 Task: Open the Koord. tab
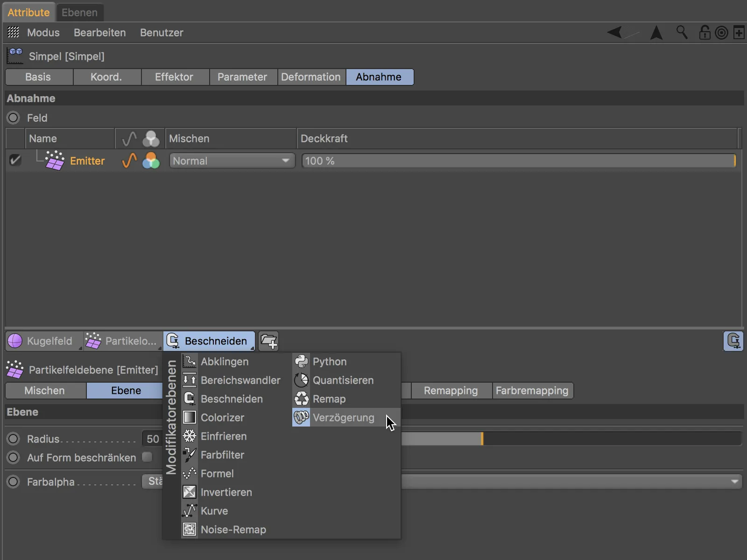[107, 77]
